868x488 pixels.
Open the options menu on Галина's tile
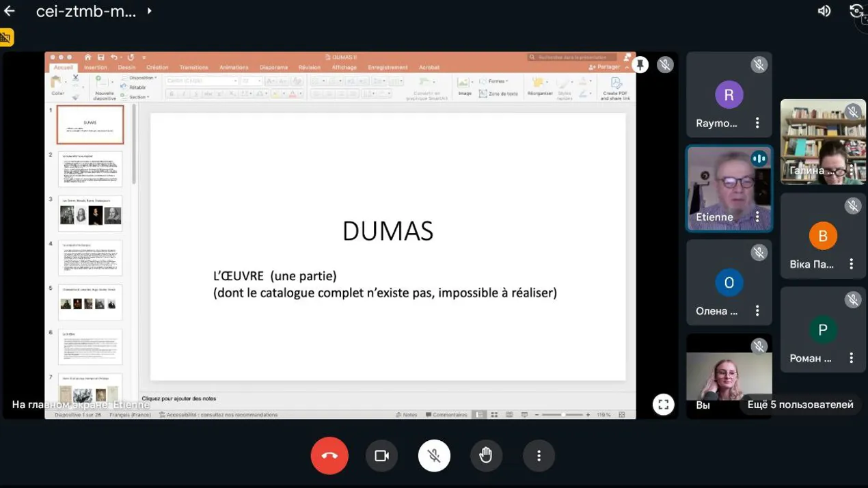[x=852, y=170]
